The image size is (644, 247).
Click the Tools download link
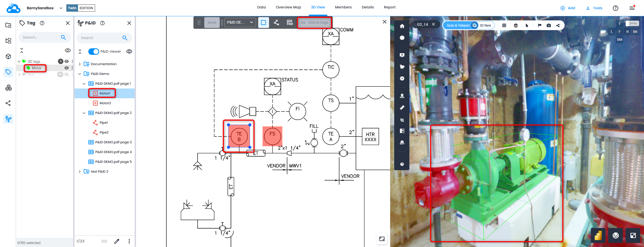point(594,8)
